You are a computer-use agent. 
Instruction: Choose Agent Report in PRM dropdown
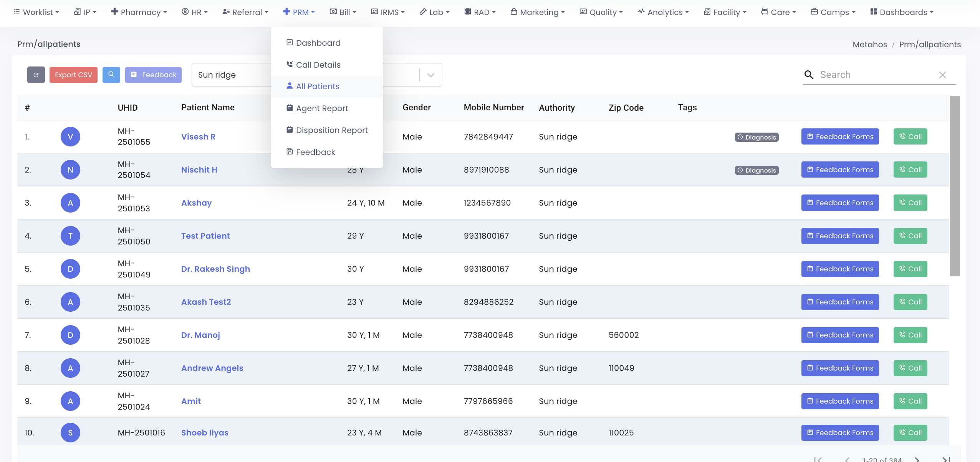[322, 108]
